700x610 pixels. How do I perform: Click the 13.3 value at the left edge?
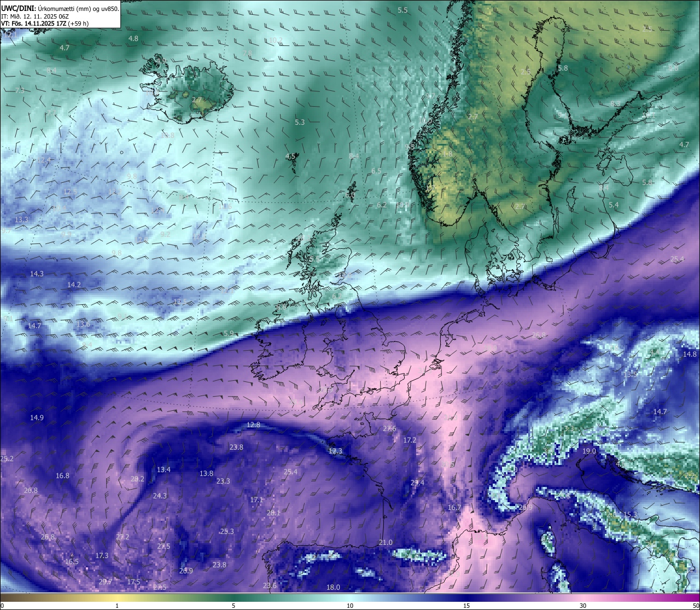coord(21,219)
